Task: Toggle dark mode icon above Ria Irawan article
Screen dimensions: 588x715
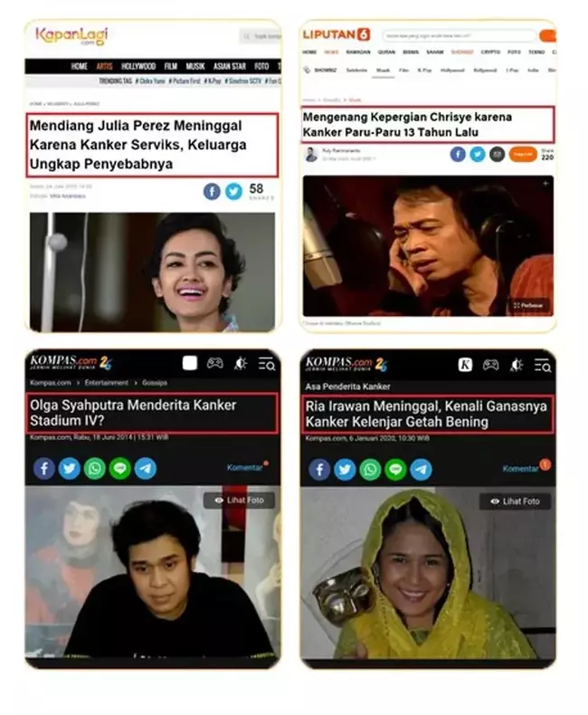Action: (516, 365)
